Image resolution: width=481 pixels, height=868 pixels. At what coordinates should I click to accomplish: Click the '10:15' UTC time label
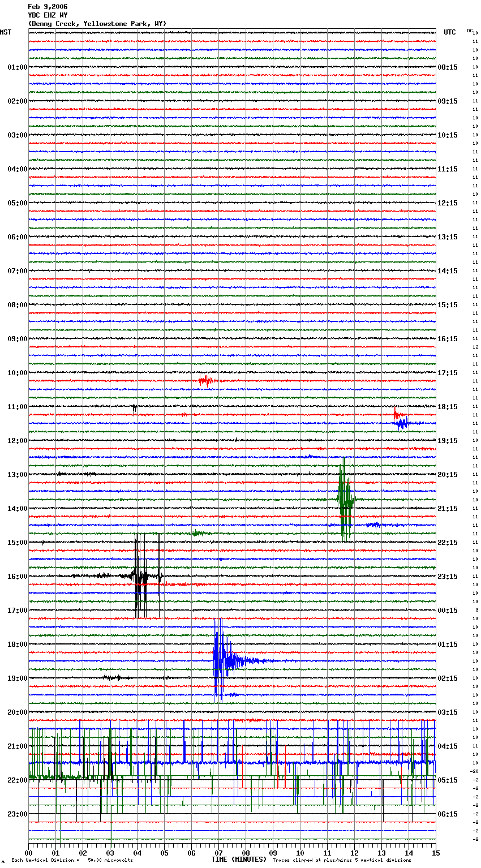[x=448, y=135]
